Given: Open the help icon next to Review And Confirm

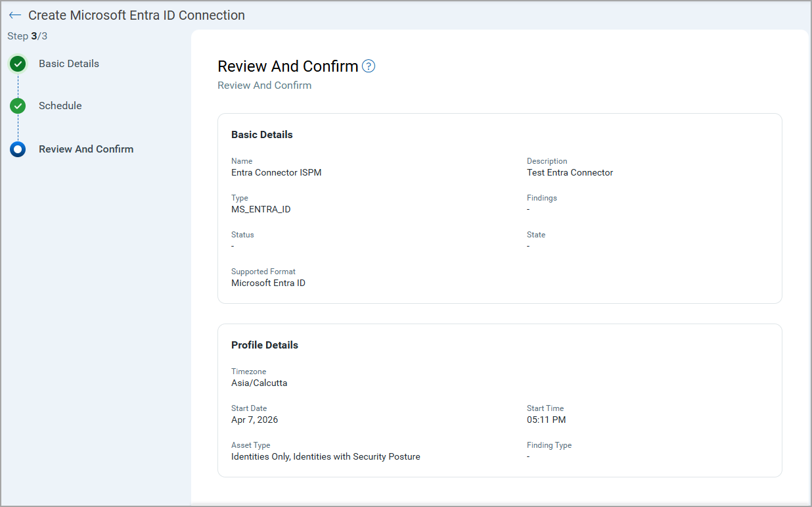Looking at the screenshot, I should tap(369, 66).
